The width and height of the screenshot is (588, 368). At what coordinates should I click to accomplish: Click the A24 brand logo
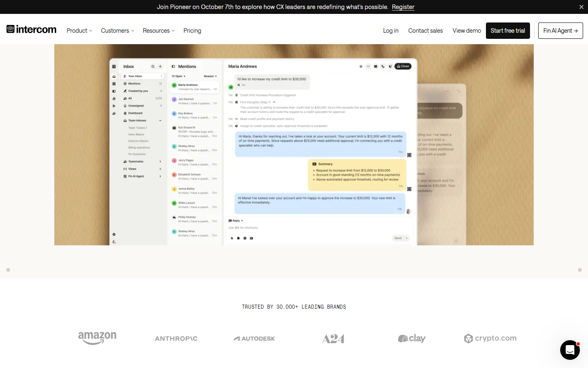[333, 339]
